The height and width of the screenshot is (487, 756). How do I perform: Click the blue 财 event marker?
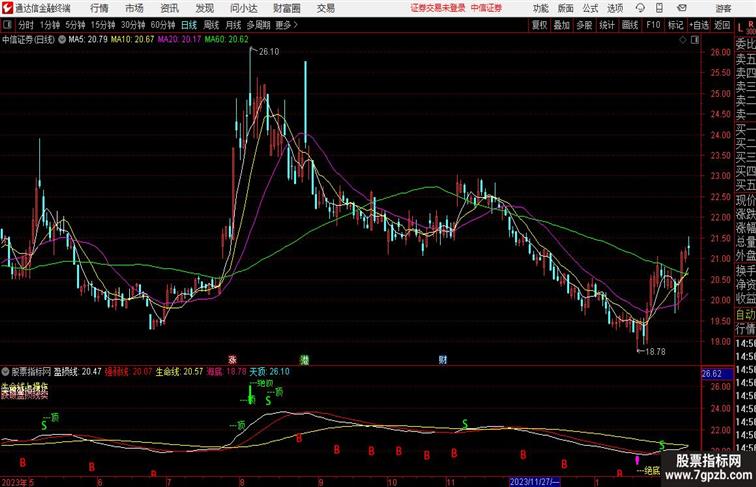pyautogui.click(x=443, y=360)
